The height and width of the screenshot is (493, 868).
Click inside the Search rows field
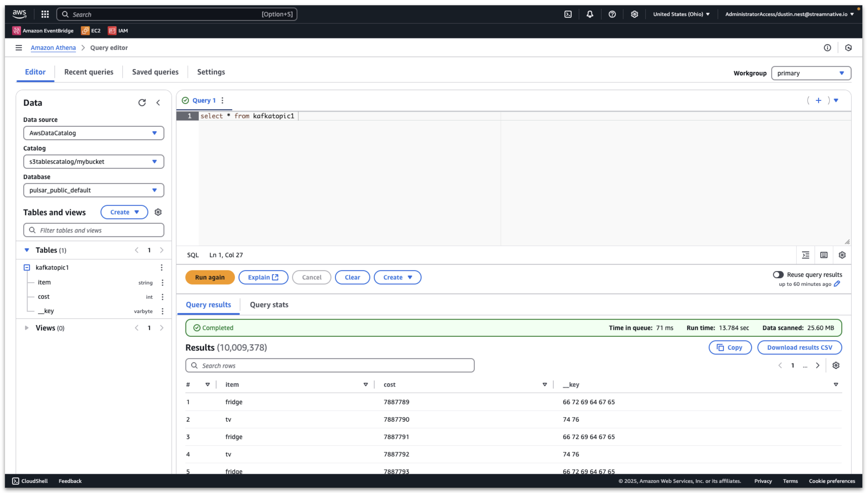coord(330,365)
